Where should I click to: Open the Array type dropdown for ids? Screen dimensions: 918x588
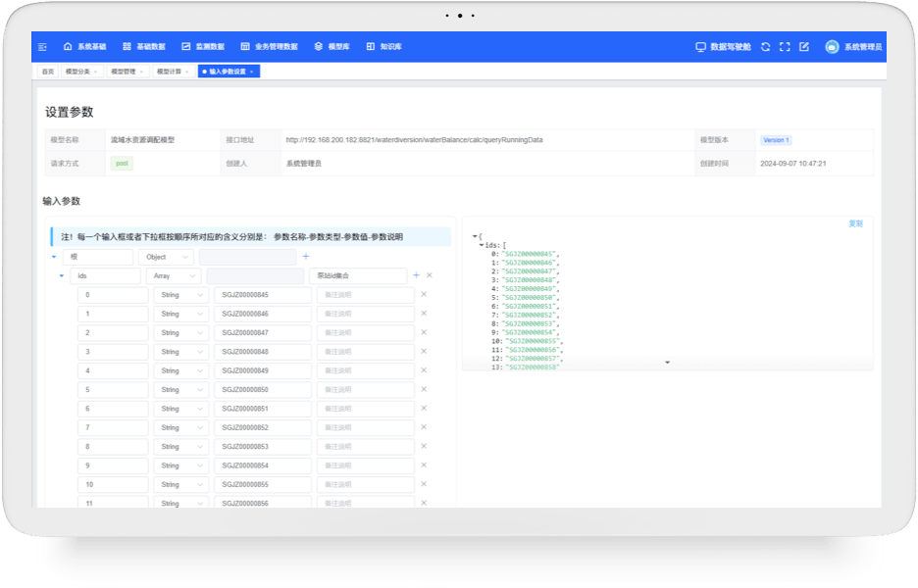coord(174,275)
